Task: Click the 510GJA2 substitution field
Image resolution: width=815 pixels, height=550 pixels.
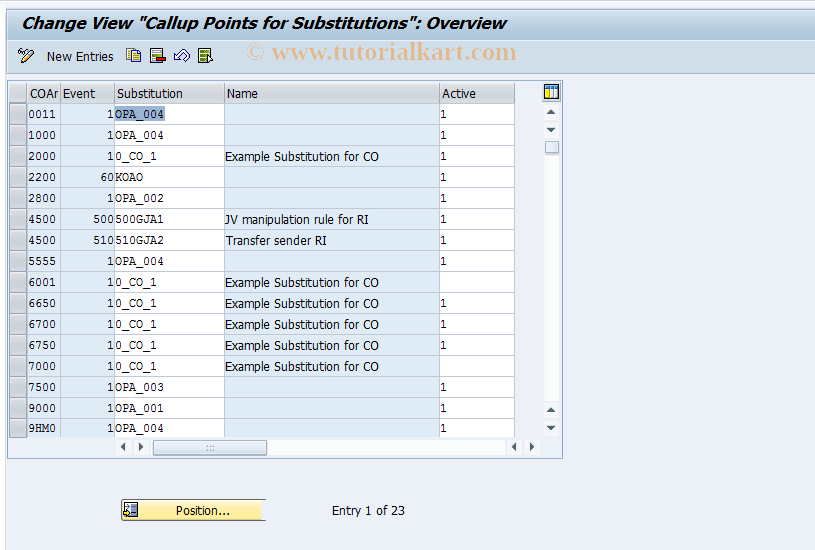Action: coord(169,240)
